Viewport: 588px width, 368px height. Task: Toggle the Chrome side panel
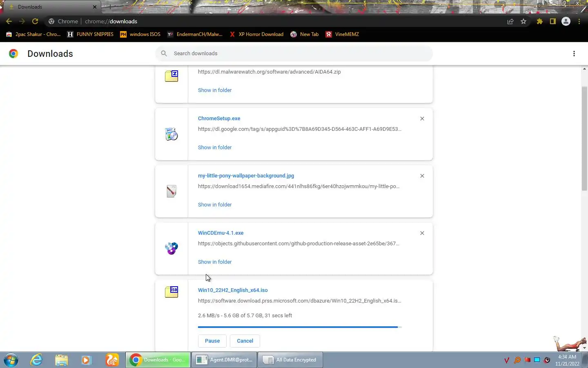[x=553, y=21]
